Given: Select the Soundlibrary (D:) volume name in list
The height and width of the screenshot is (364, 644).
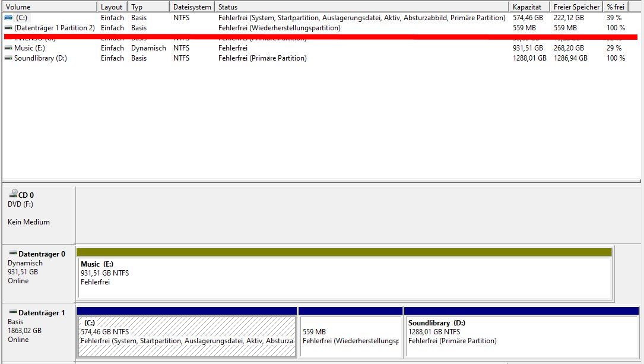Looking at the screenshot, I should click(x=41, y=58).
